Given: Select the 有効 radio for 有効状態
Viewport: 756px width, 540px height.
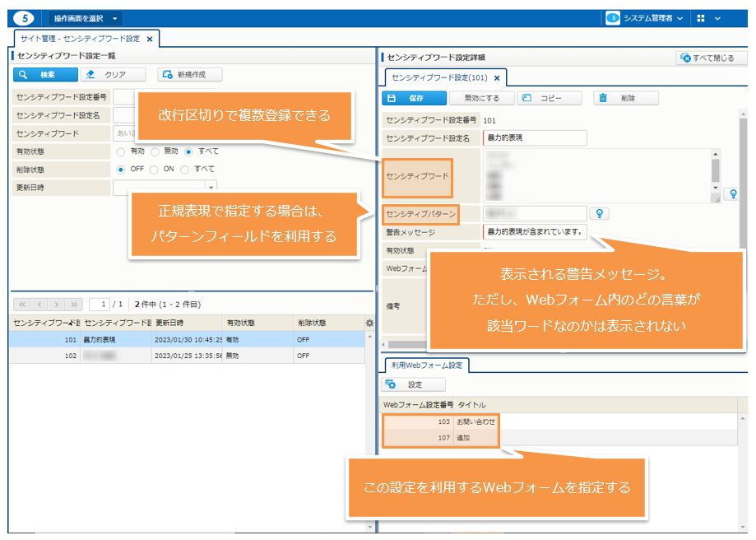Looking at the screenshot, I should pyautogui.click(x=121, y=151).
